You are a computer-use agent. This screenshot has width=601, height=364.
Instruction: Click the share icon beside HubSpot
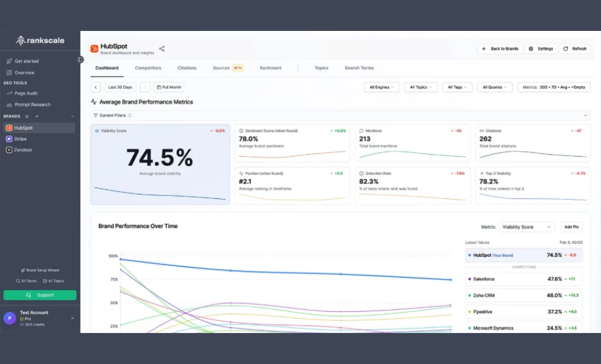161,49
